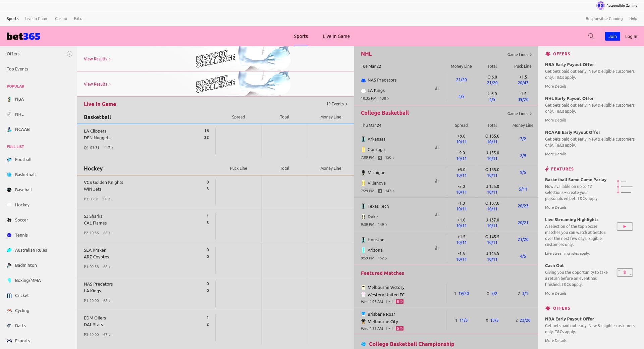The width and height of the screenshot is (644, 349).
Task: Click the Bet Builder badge for Brisbane Roar match
Action: [x=399, y=329]
